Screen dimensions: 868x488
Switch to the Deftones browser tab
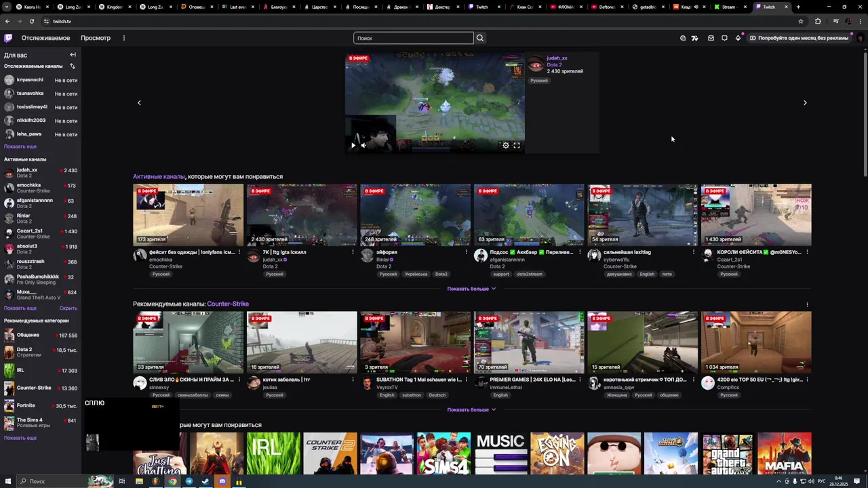[x=606, y=7]
